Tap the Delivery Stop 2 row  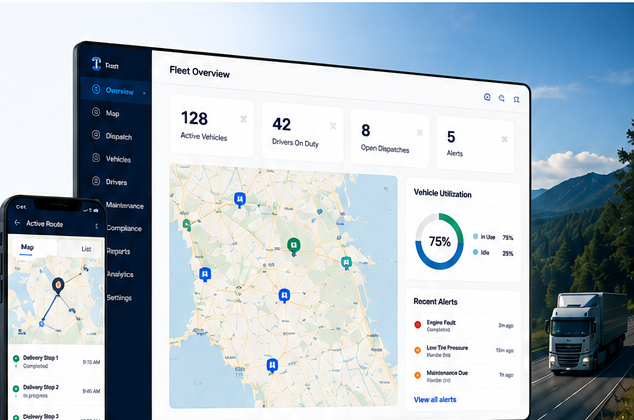coord(56,391)
